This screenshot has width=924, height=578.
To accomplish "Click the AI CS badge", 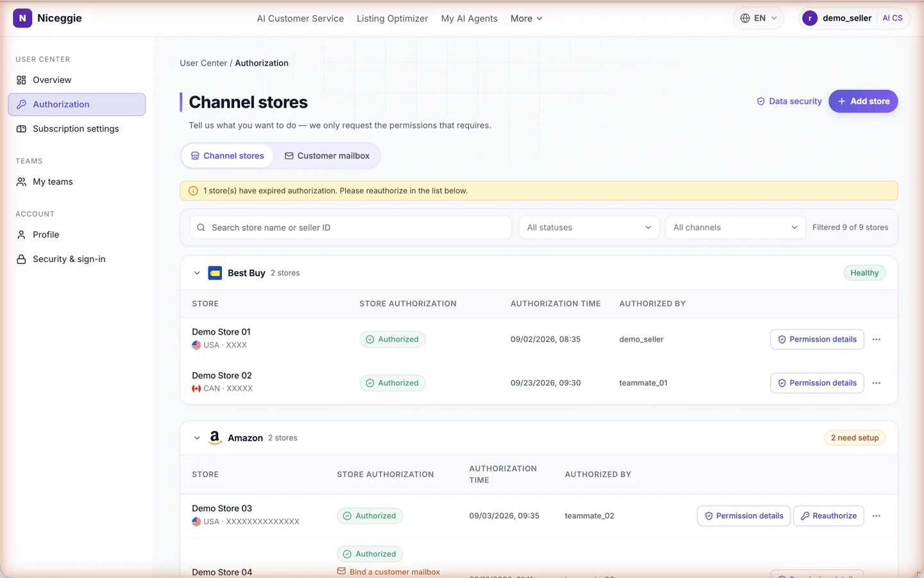I will point(892,18).
